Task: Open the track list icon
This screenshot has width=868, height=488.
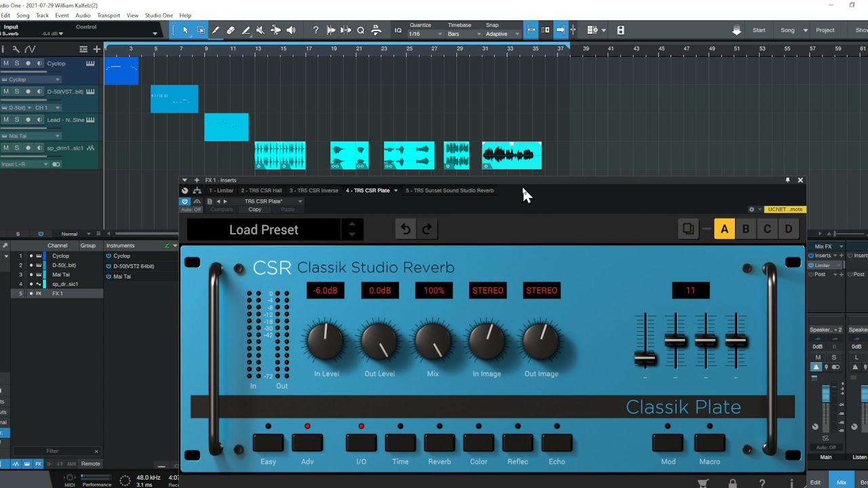Action: click(x=83, y=49)
